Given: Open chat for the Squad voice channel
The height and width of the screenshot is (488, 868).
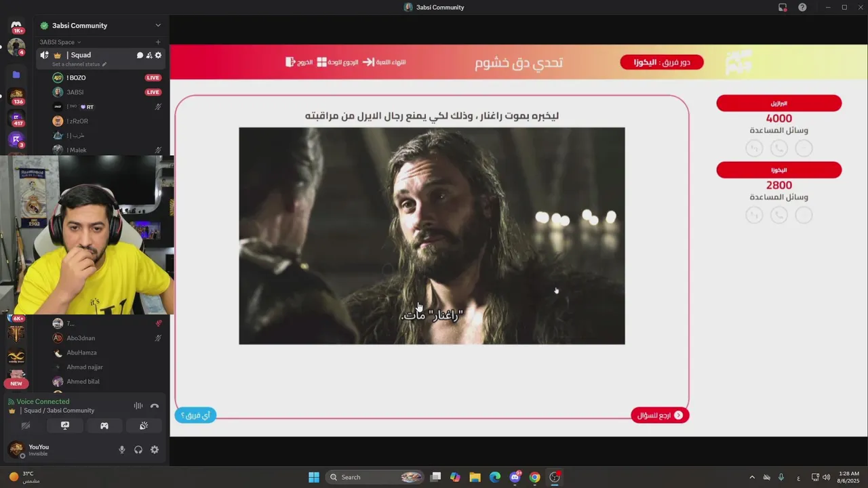Looking at the screenshot, I should click(140, 56).
